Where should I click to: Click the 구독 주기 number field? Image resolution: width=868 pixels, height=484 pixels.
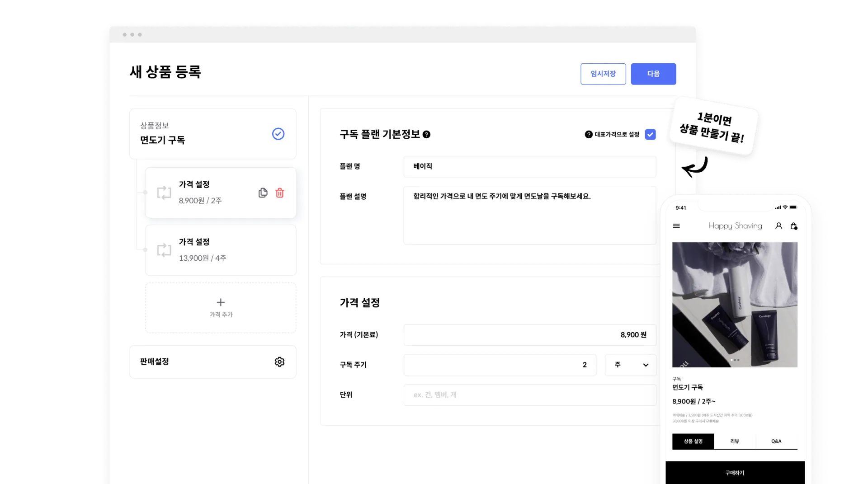click(500, 365)
